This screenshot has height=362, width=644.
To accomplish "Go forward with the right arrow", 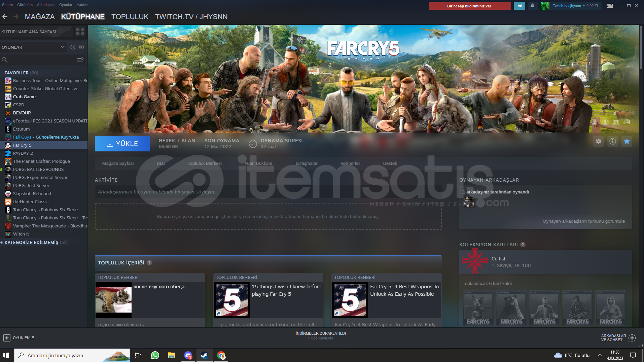I will (16, 16).
